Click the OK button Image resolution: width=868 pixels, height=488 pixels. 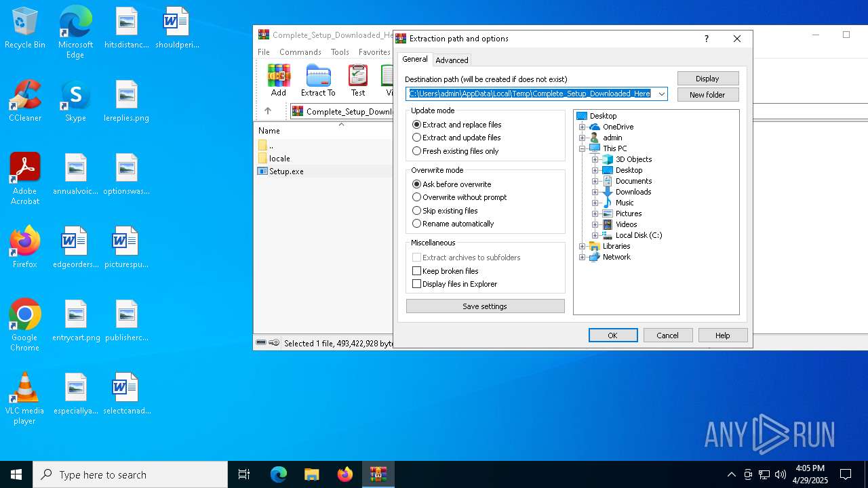(x=613, y=335)
